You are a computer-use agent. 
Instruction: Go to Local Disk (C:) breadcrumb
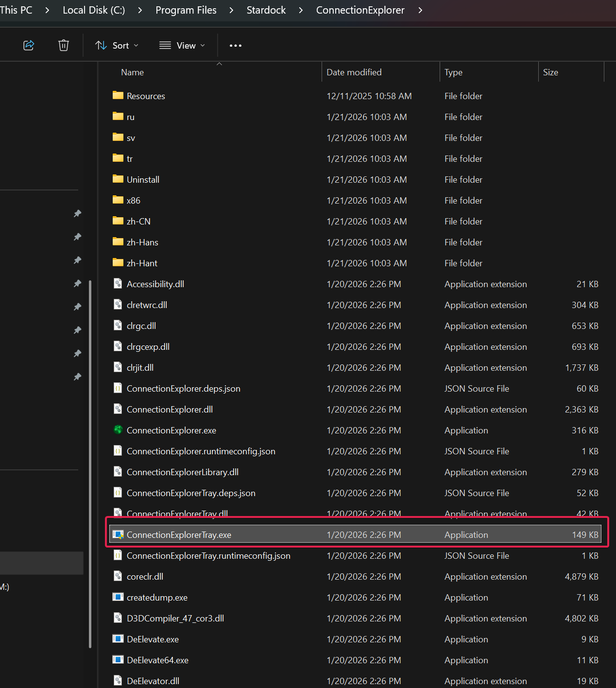pyautogui.click(x=94, y=10)
